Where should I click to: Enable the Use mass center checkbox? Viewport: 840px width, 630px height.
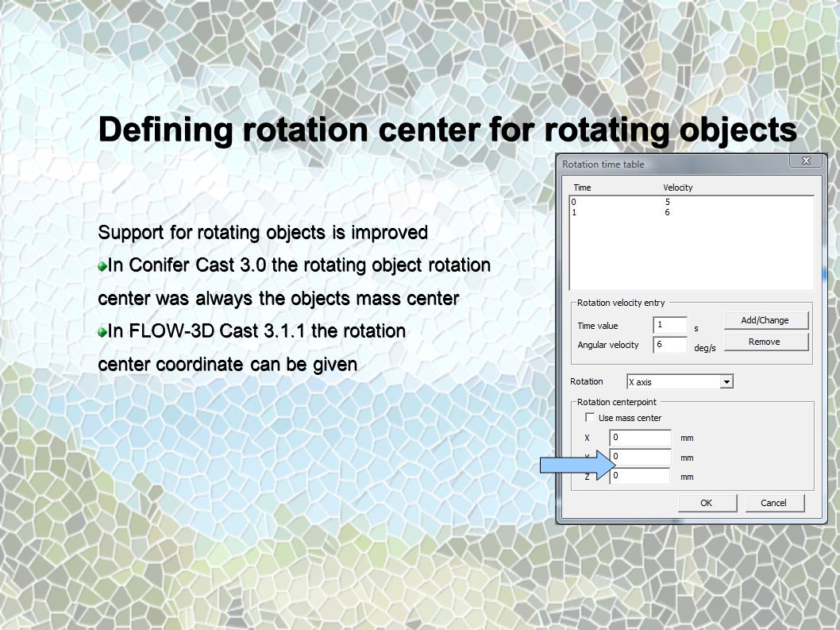click(590, 417)
